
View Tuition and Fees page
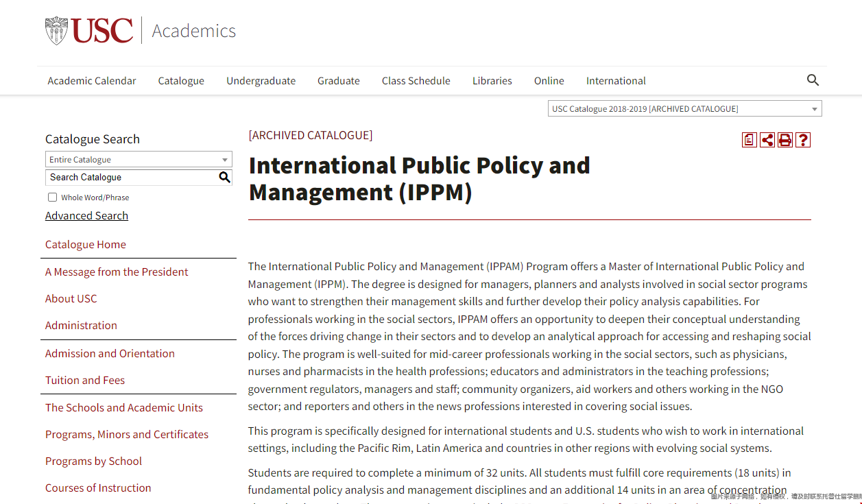tap(85, 381)
